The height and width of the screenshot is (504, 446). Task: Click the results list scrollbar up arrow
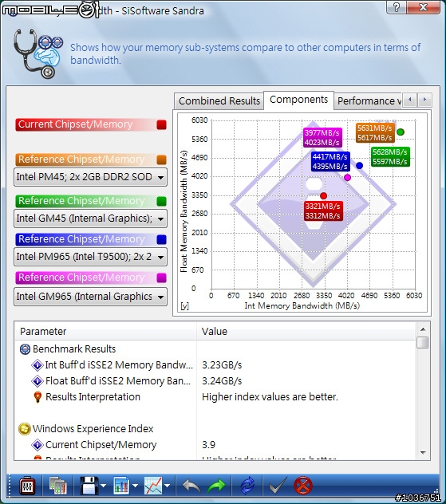click(x=423, y=329)
